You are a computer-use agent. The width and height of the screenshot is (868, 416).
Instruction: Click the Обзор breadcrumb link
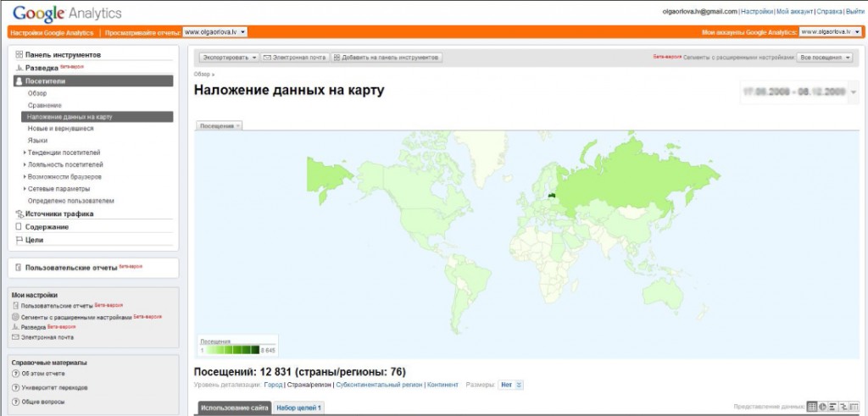pos(202,74)
